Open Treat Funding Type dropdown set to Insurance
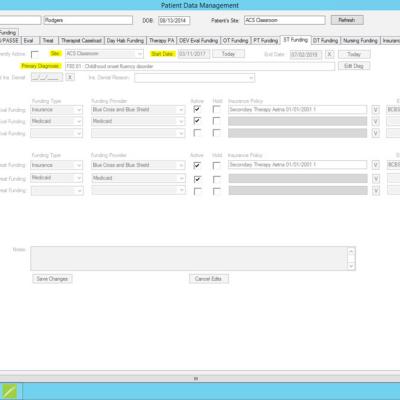 56,165
